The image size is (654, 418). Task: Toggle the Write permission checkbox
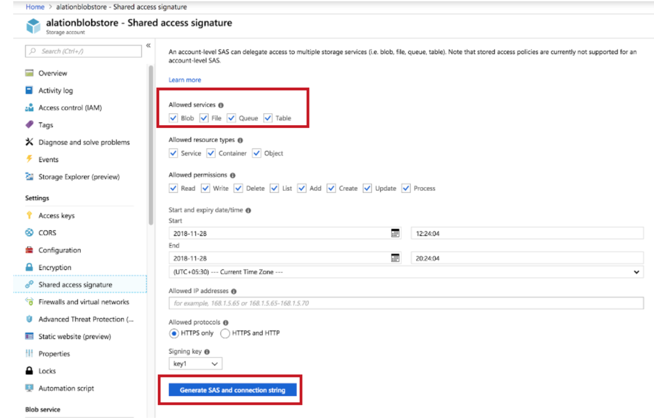(x=205, y=188)
